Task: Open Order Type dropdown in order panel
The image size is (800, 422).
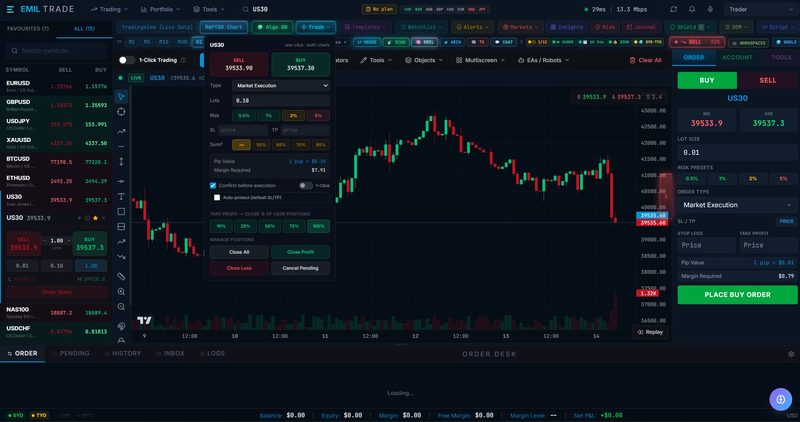Action: point(737,205)
